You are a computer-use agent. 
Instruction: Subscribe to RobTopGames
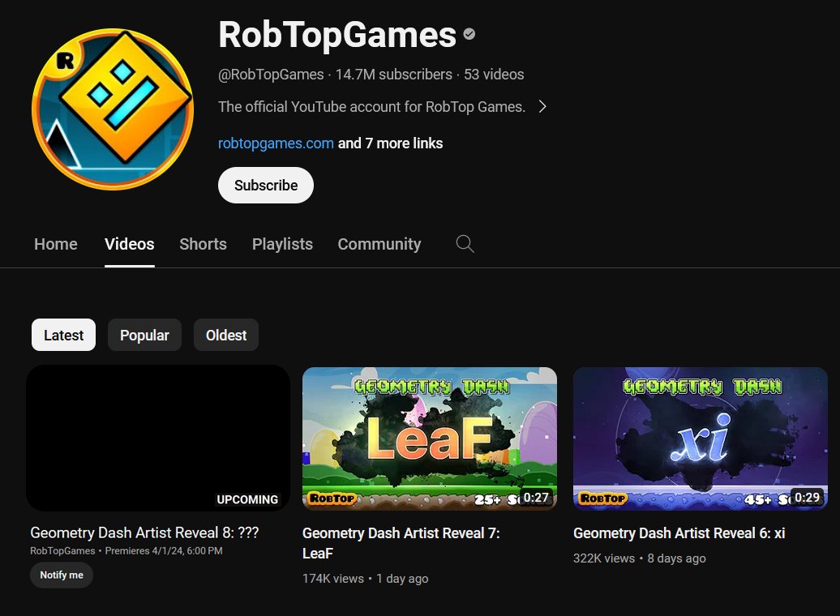coord(266,186)
